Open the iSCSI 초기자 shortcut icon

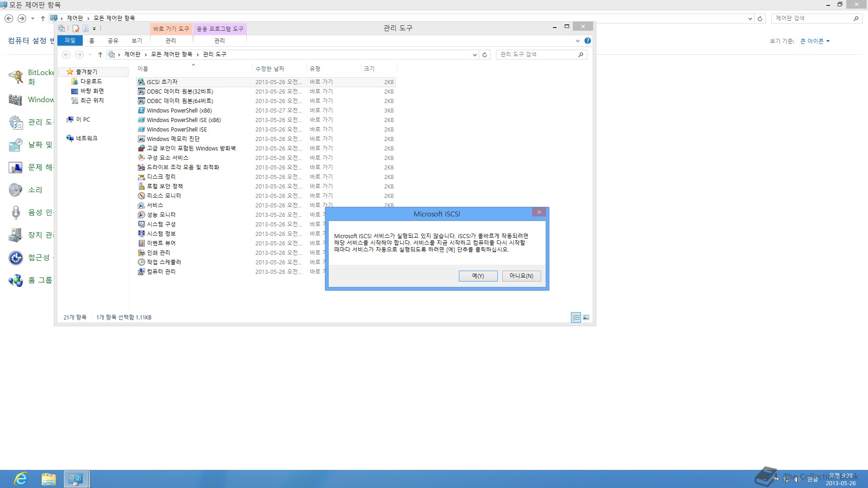[x=142, y=82]
